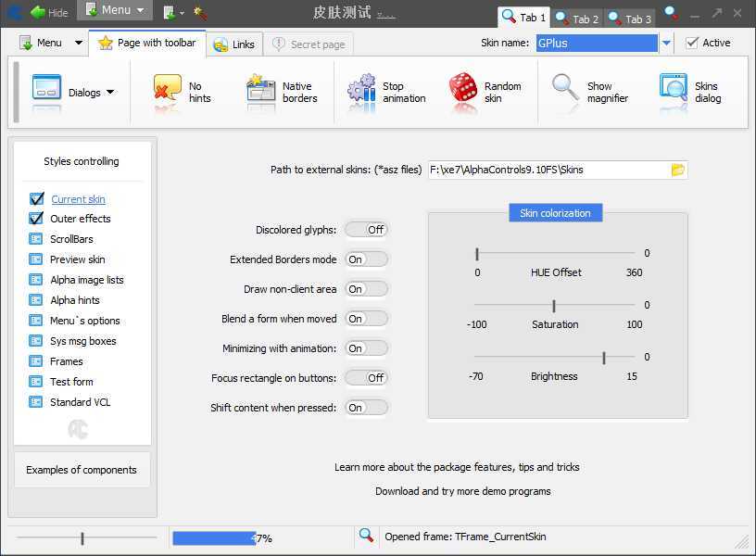Toggle the Discolored glyphs switch

click(x=366, y=230)
